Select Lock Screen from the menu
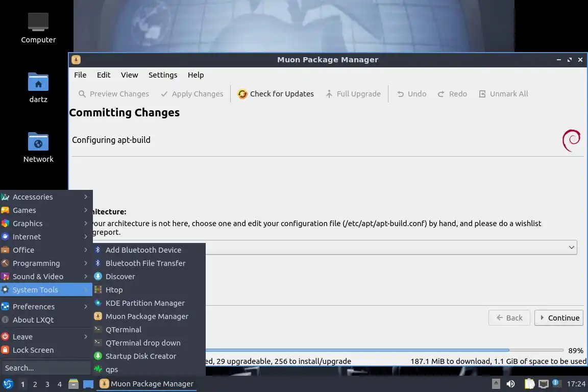 (x=46, y=350)
